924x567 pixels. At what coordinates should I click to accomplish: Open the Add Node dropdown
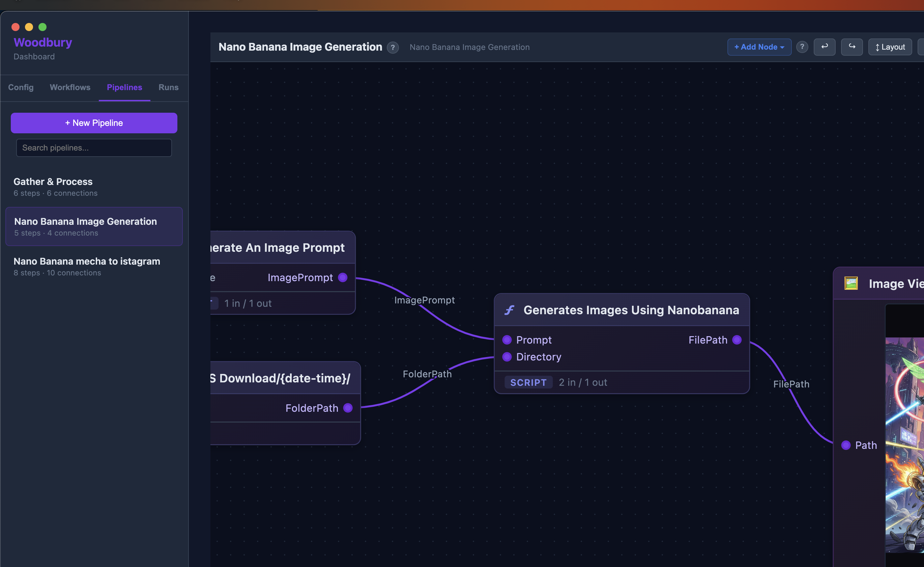(x=759, y=47)
